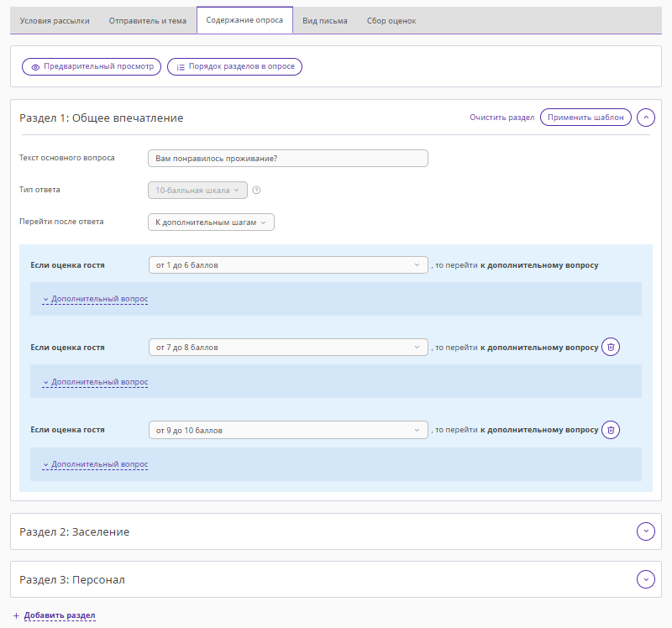
Task: Open 'К дополнительным шагам' dropdown
Action: point(210,222)
